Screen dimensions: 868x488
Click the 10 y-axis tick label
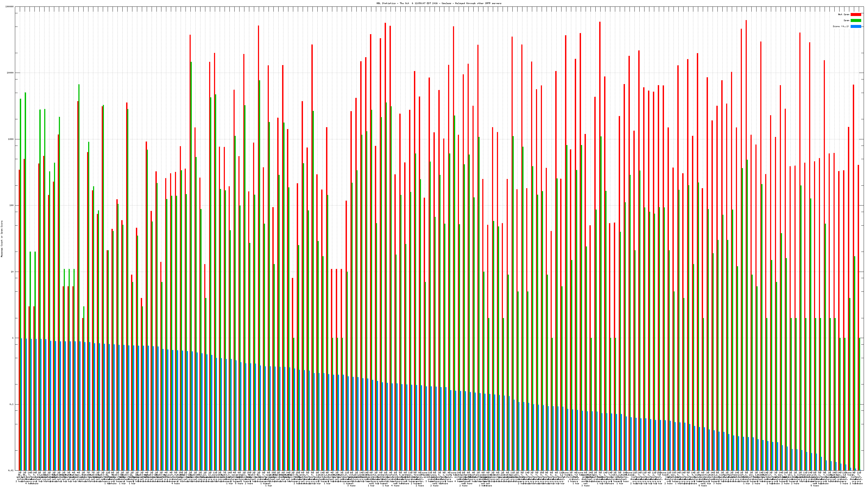(12, 272)
